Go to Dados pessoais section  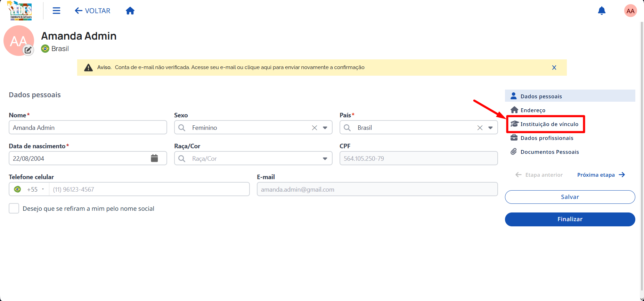[x=570, y=96]
